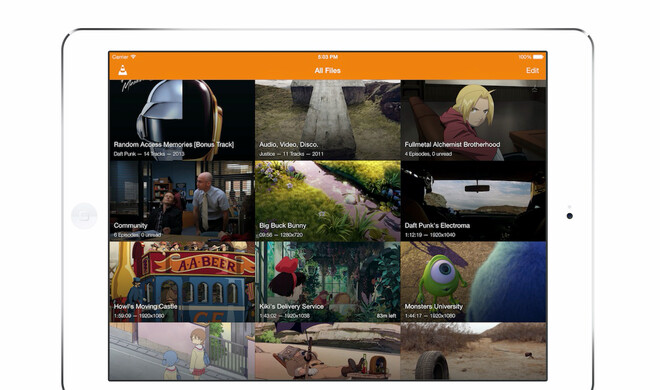Open the anime schoolkids video thumbnail

pyautogui.click(x=182, y=351)
